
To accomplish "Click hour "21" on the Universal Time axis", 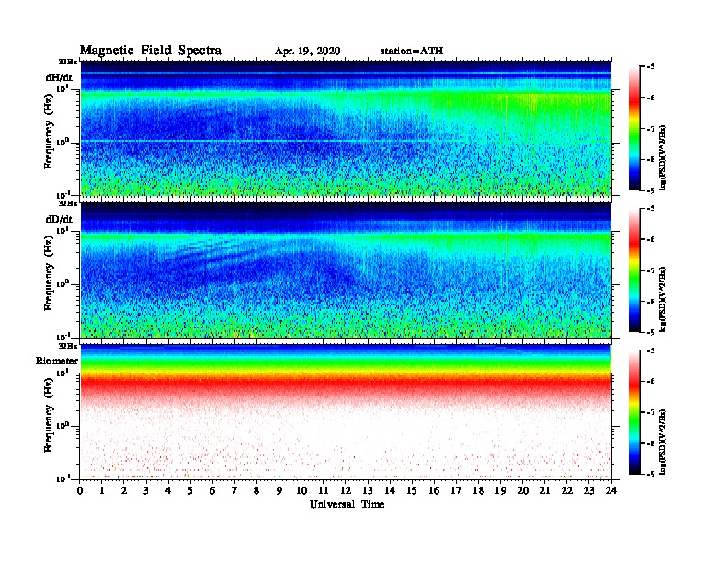I will tap(544, 490).
